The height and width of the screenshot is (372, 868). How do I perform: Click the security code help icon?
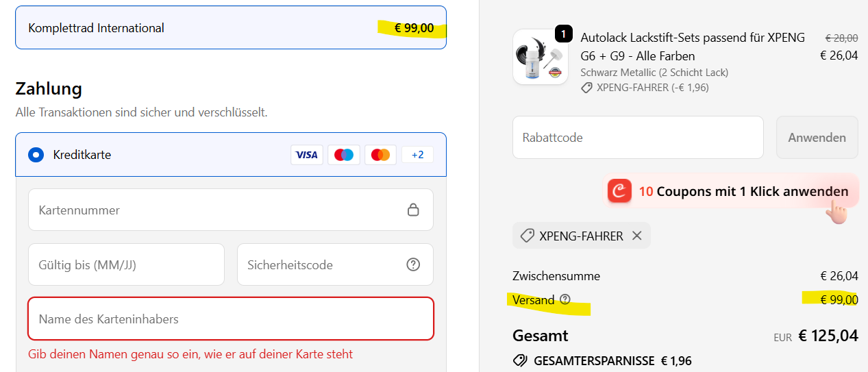tap(413, 264)
